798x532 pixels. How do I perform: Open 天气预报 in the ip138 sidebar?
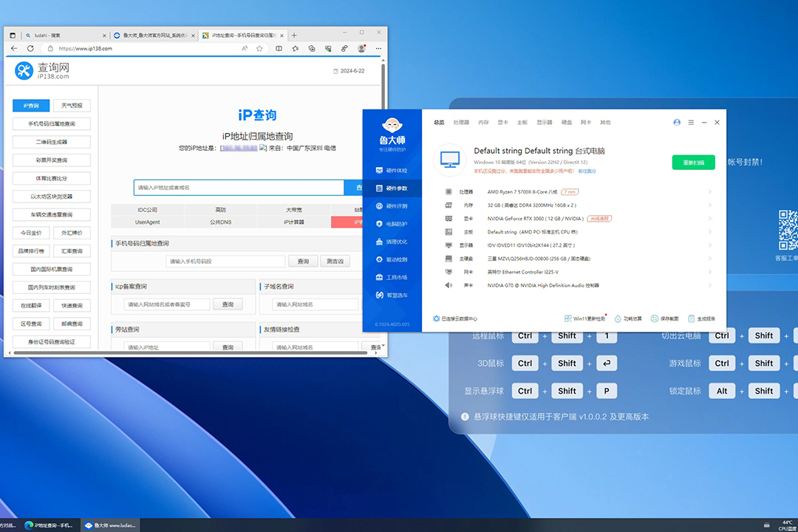[x=72, y=106]
